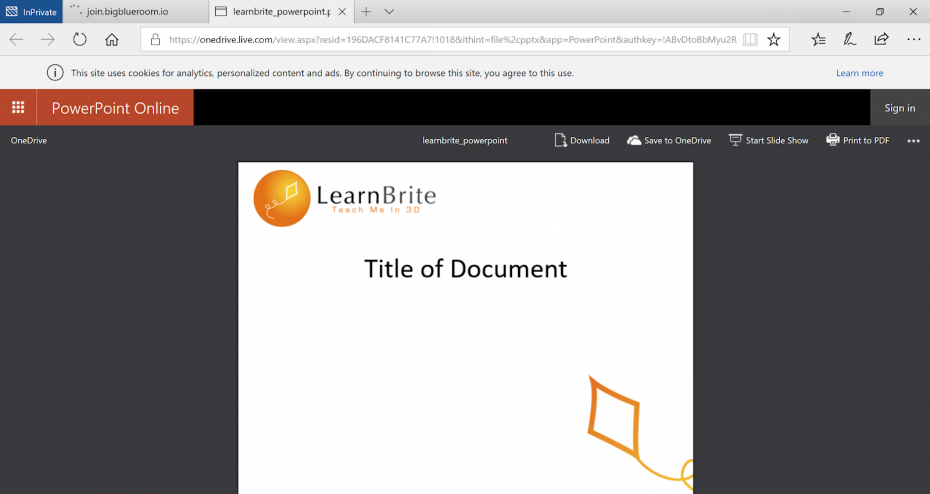
Task: Go to browser home page
Action: click(112, 40)
